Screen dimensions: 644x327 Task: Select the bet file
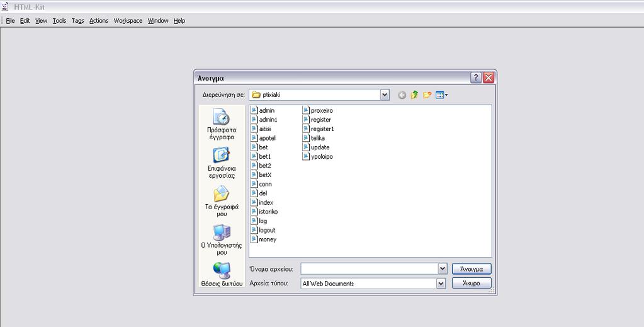click(x=259, y=147)
